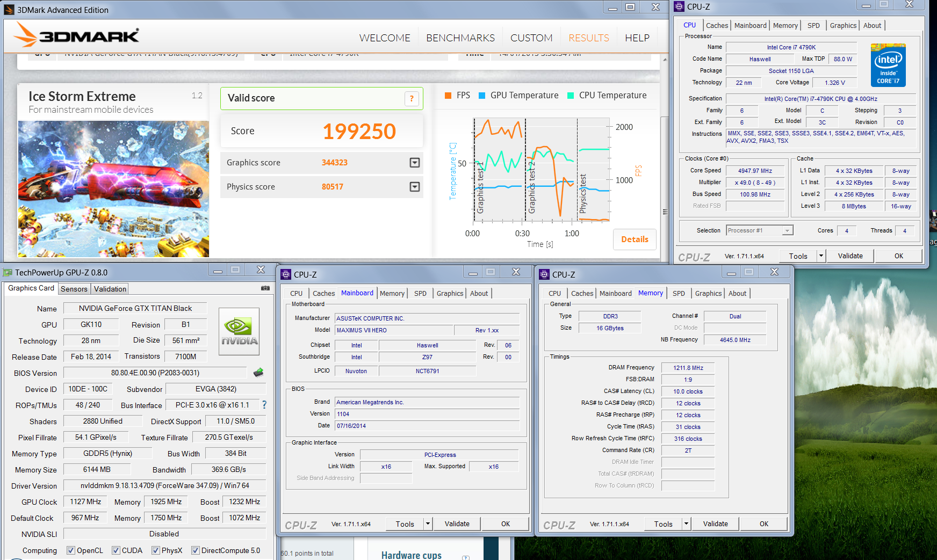
Task: Click the GPU-Z title bar app icon
Action: [x=8, y=272]
